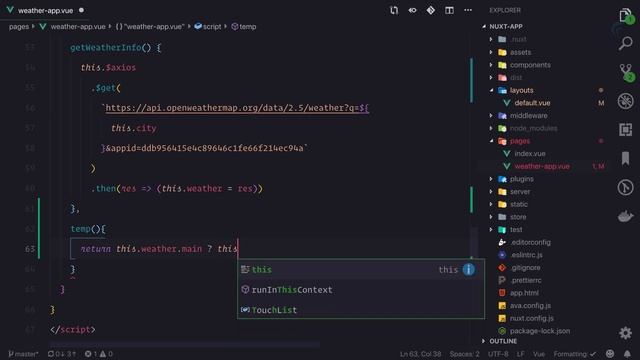Open index.vue in pages

[x=529, y=153]
